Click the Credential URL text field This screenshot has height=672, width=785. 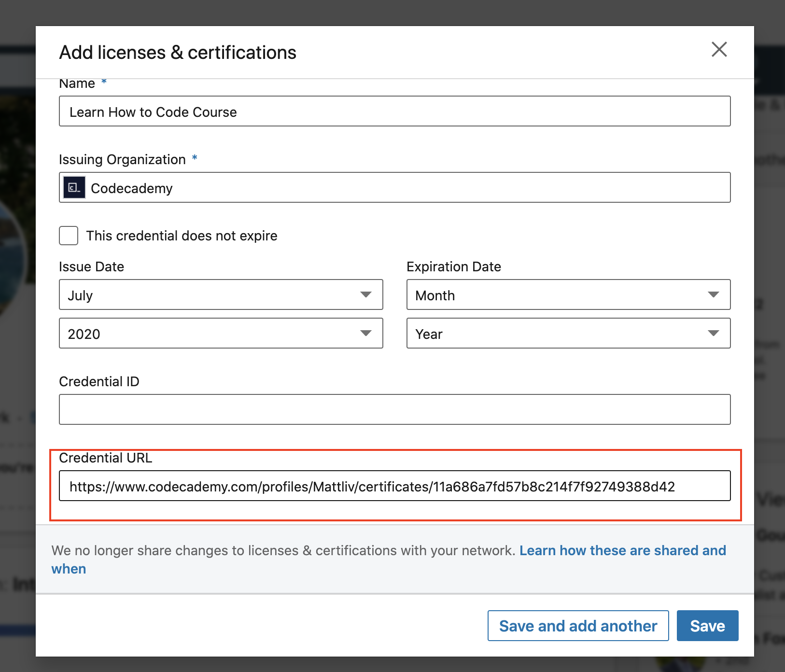tap(394, 486)
